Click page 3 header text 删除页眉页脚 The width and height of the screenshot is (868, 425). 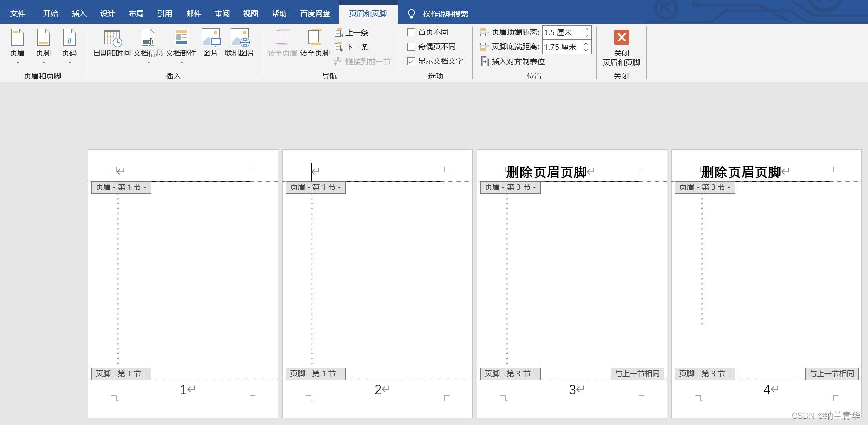click(546, 172)
